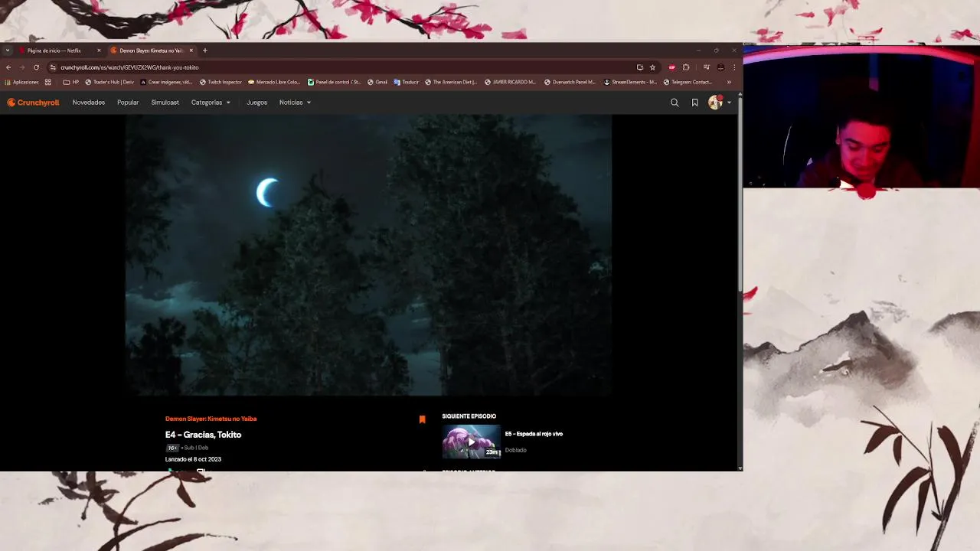The image size is (980, 551).
Task: Expand the Noticias dropdown
Action: (295, 103)
